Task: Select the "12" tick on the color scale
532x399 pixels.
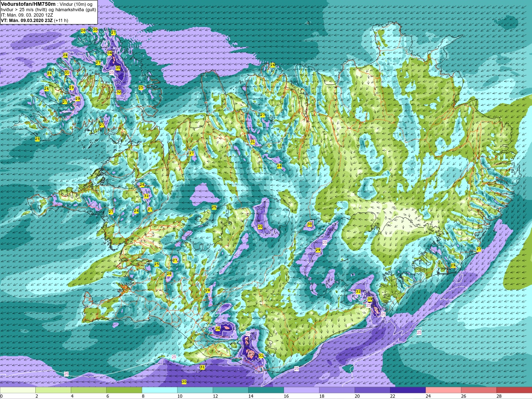Action: pos(215,396)
